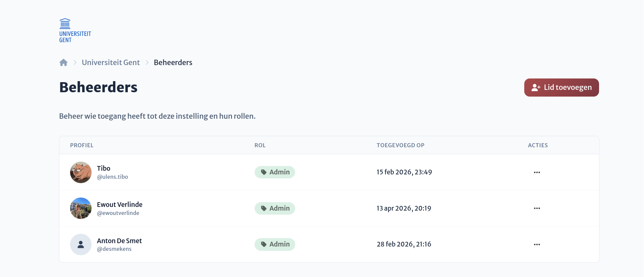Click the Admin role badge for Tibo
The image size is (644, 277).
[x=275, y=172]
